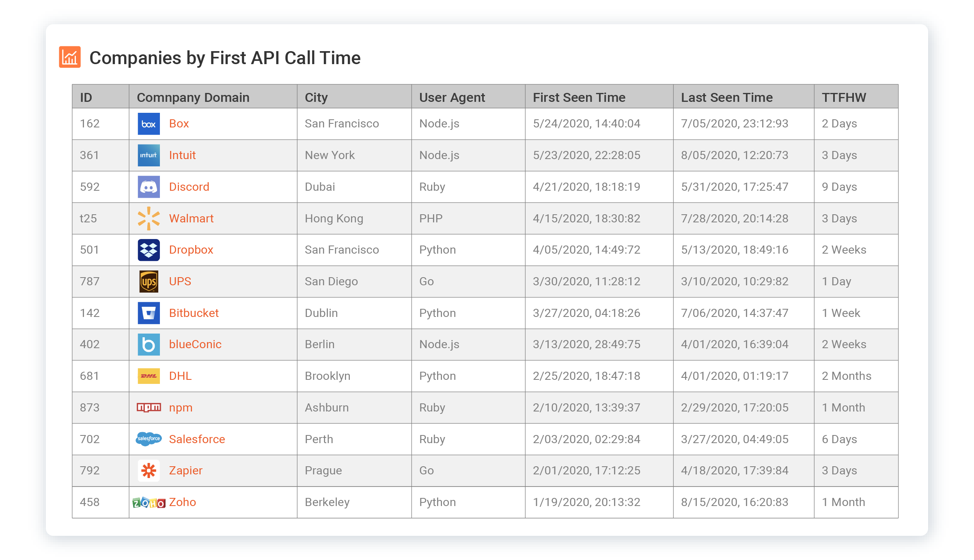Click the Zapier asterisk logo
The height and width of the screenshot is (560, 974).
(x=149, y=470)
